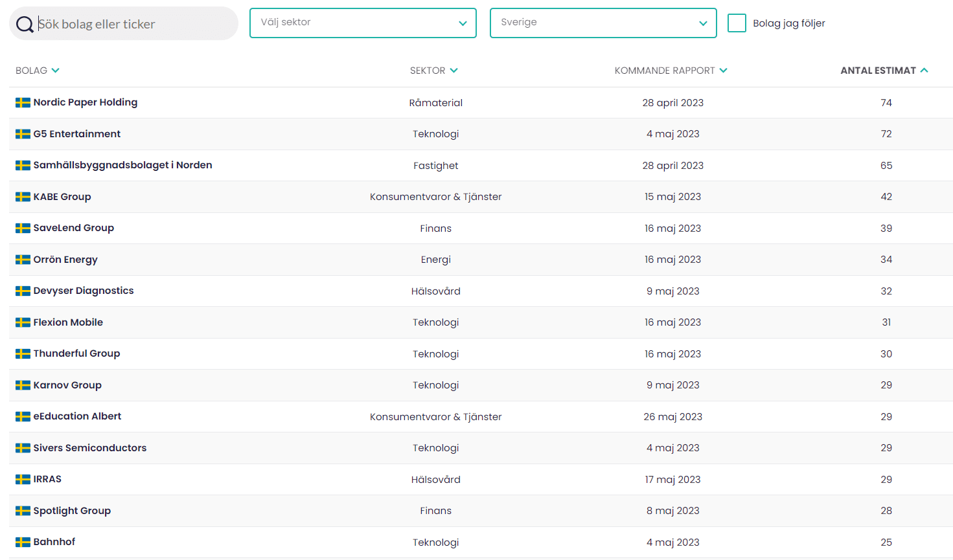Open the Välj sektor dropdown
The height and width of the screenshot is (560, 953).
click(x=363, y=23)
